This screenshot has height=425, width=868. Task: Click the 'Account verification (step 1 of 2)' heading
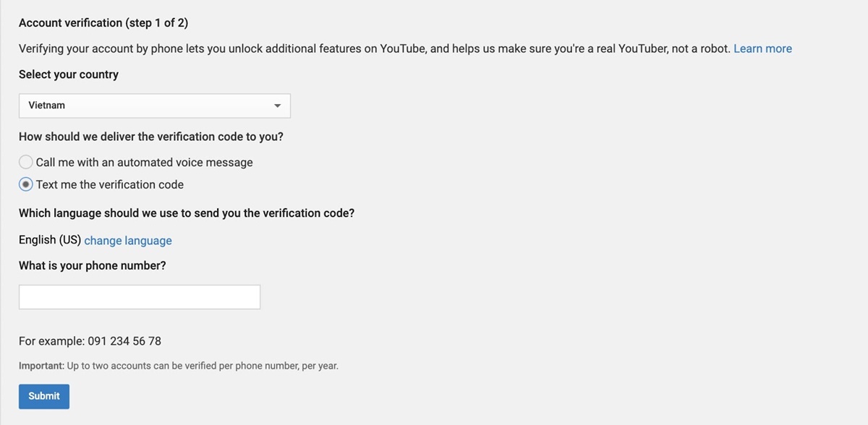(x=103, y=23)
